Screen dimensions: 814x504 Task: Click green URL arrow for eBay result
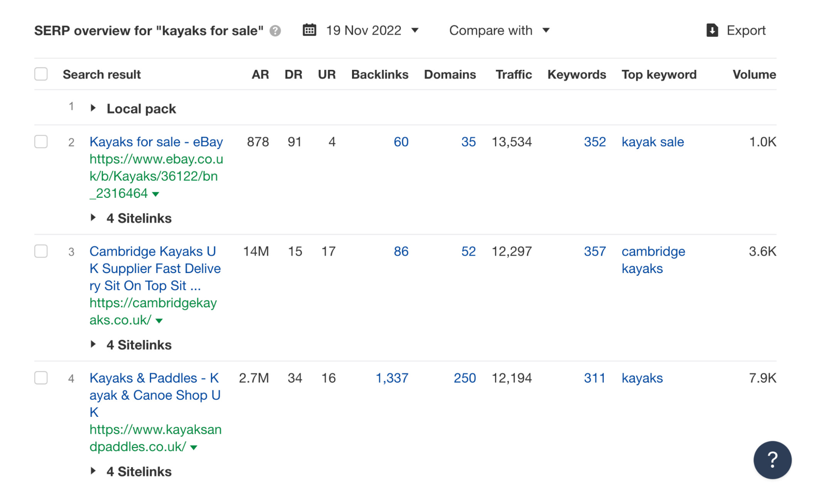coord(156,194)
